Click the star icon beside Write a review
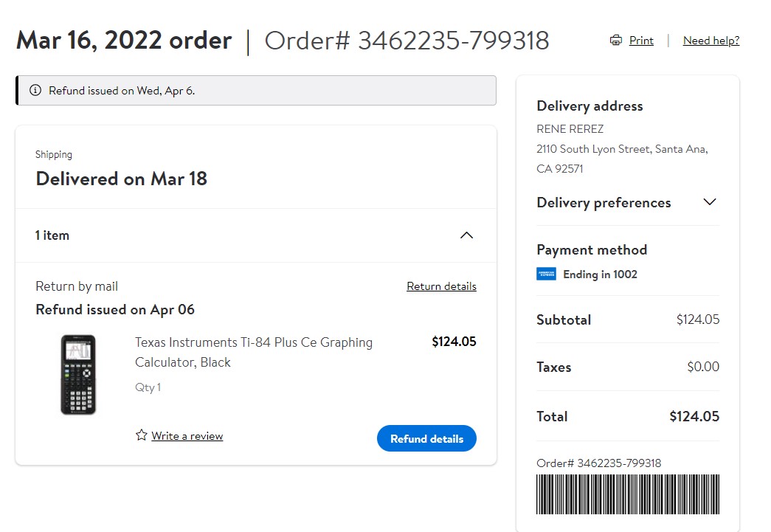This screenshot has width=771, height=532. pos(142,435)
